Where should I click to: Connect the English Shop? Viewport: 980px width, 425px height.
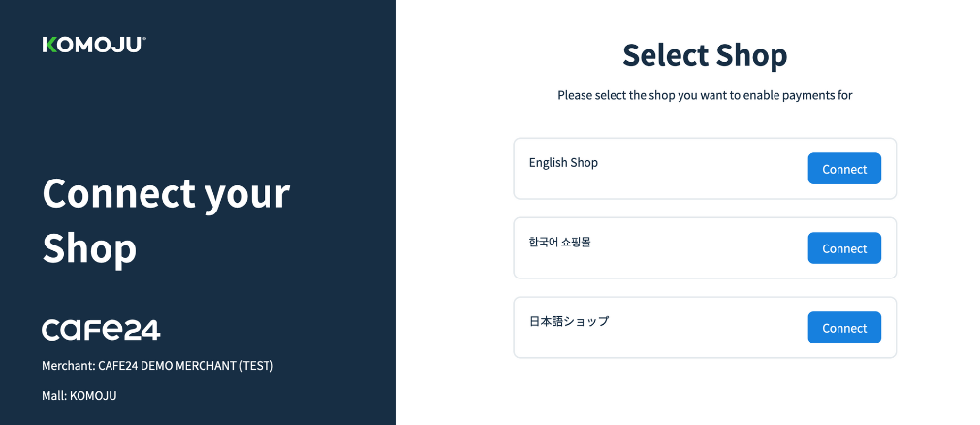click(843, 169)
